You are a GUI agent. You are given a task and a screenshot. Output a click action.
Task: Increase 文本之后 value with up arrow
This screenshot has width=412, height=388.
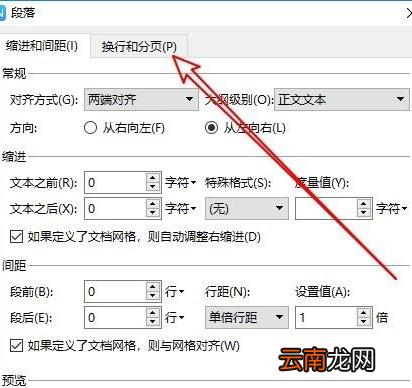tap(153, 203)
